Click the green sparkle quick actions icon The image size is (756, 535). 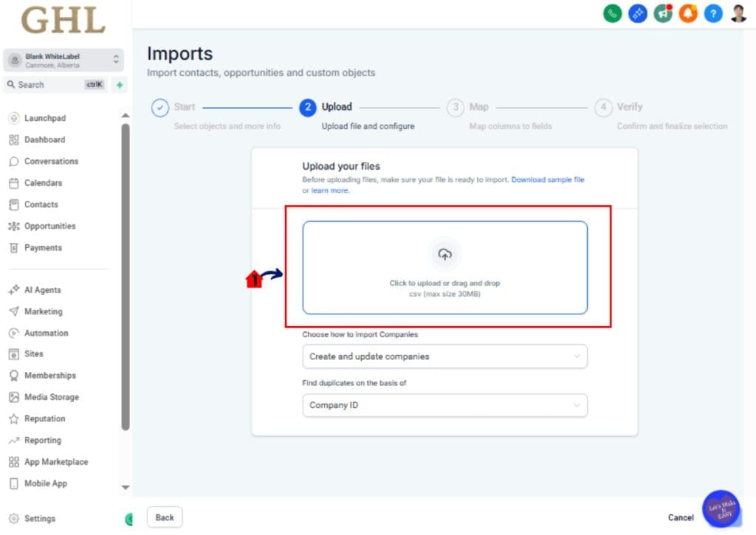[120, 85]
